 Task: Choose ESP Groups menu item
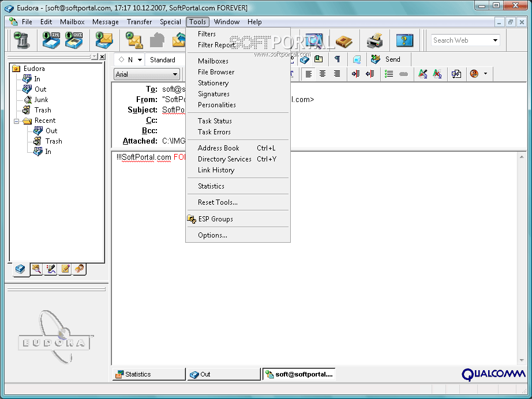coord(238,219)
